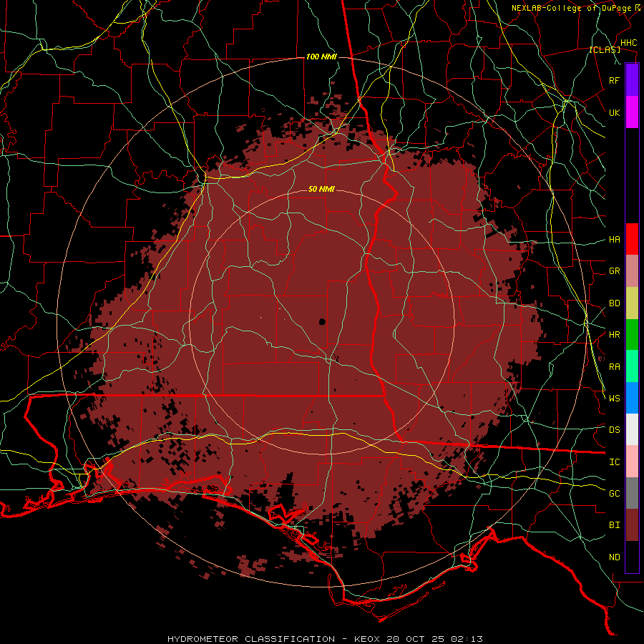Viewport: 644px width, 644px height.
Task: Click the 'BI' legend label
Action: [x=614, y=525]
